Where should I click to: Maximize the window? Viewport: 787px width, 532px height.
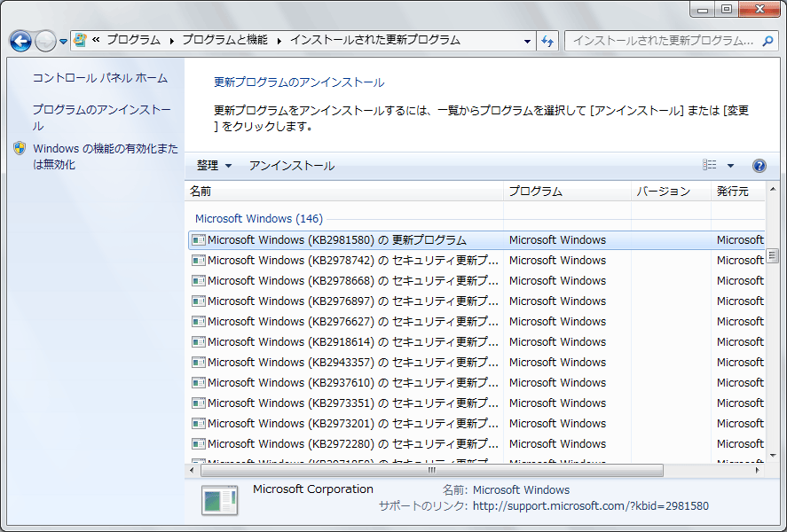click(727, 9)
